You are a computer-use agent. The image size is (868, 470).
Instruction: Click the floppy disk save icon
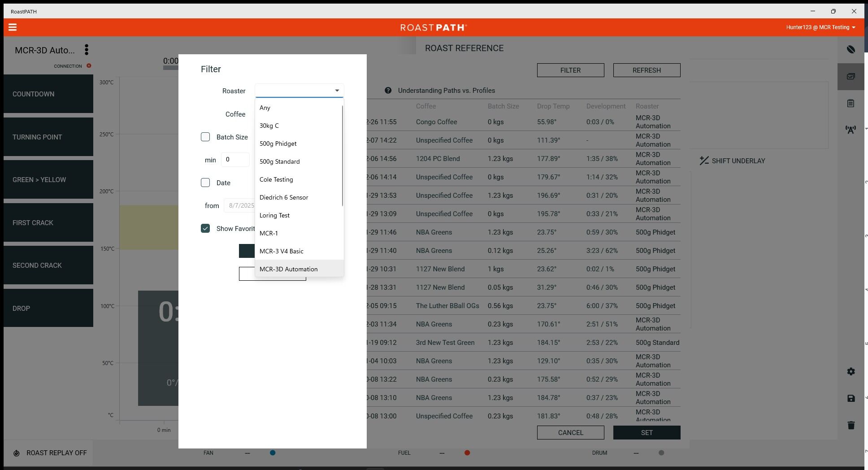pyautogui.click(x=851, y=398)
